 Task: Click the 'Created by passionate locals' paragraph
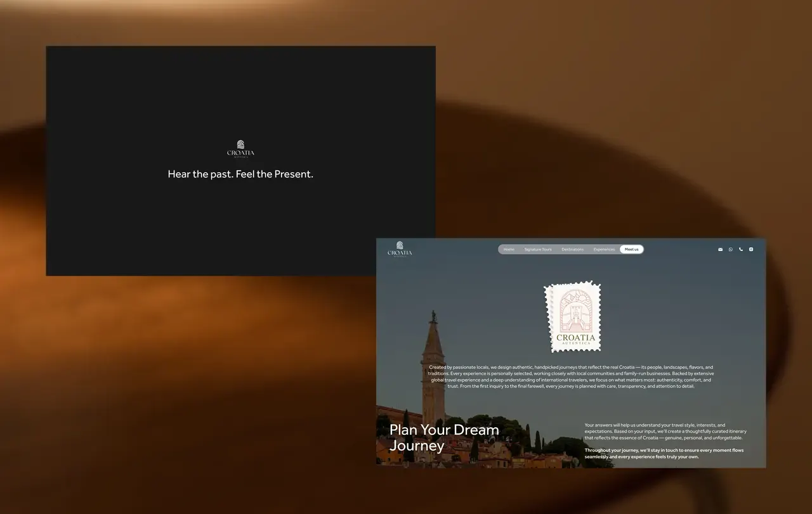coord(571,376)
